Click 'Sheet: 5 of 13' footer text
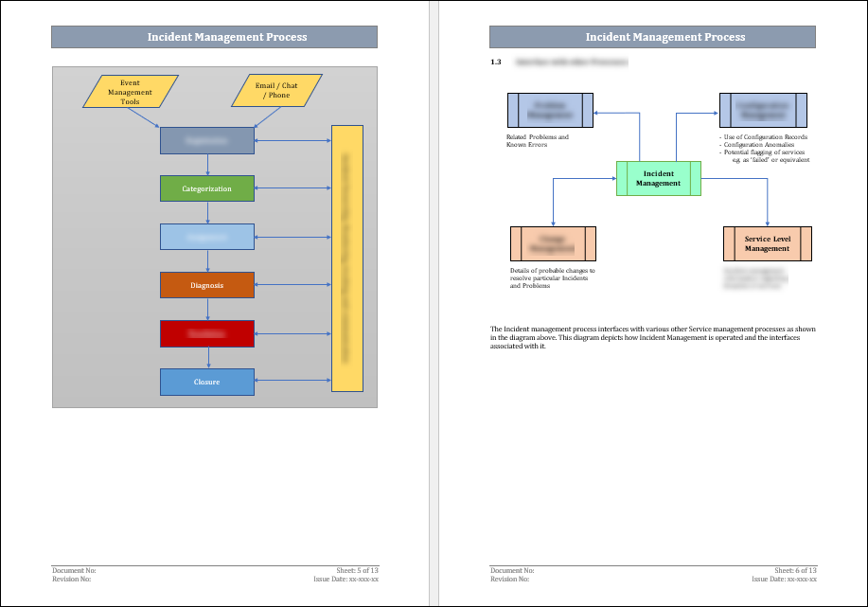The width and height of the screenshot is (868, 607). coord(357,570)
